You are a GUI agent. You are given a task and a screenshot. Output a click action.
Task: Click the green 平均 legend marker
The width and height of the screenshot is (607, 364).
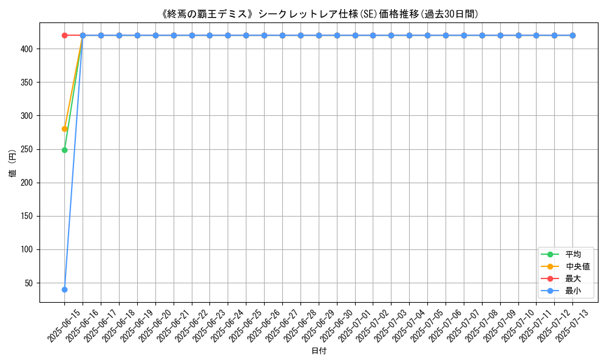(550, 255)
